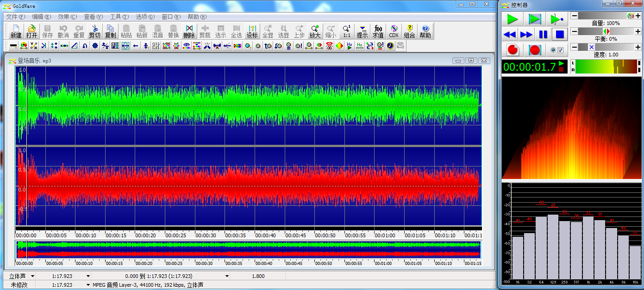This screenshot has height=290, width=644.
Task: Click the 打开 (Open) toolbar icon
Action: tap(31, 31)
